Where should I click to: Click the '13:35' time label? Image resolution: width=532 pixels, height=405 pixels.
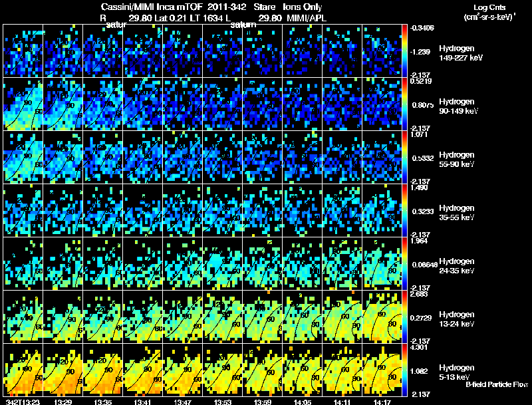103,402
